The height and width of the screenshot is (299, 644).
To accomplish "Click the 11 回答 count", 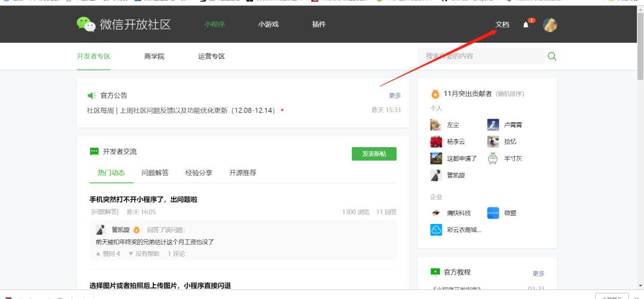I will (x=386, y=212).
